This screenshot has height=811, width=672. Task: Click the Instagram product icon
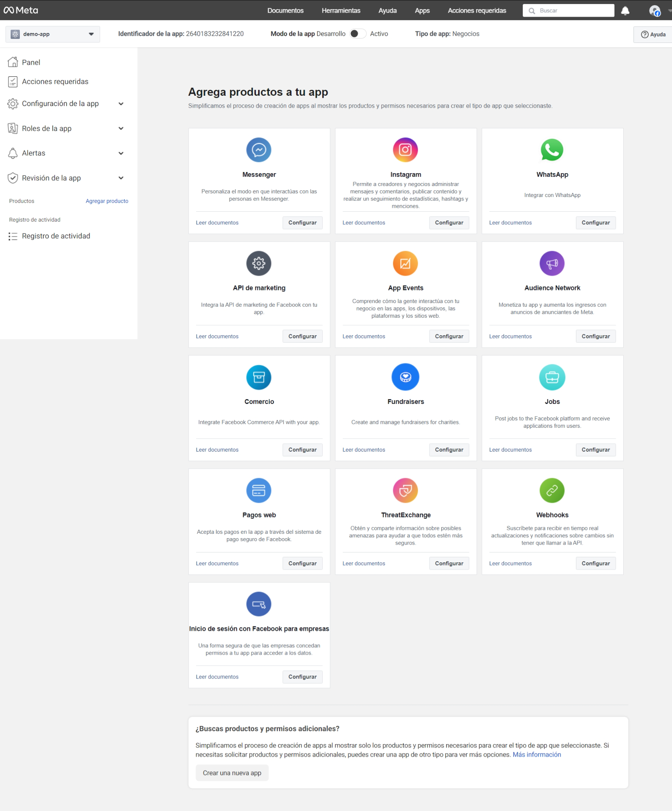tap(405, 150)
